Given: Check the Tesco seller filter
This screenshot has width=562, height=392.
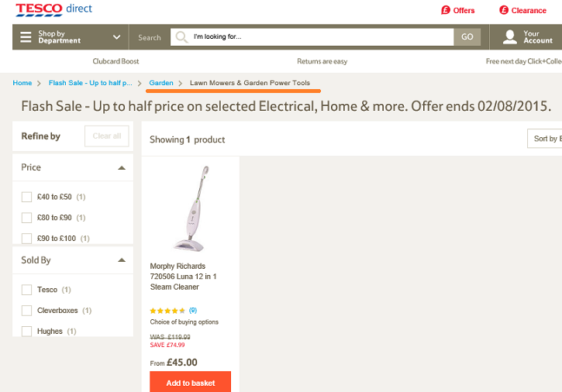Looking at the screenshot, I should pyautogui.click(x=27, y=290).
